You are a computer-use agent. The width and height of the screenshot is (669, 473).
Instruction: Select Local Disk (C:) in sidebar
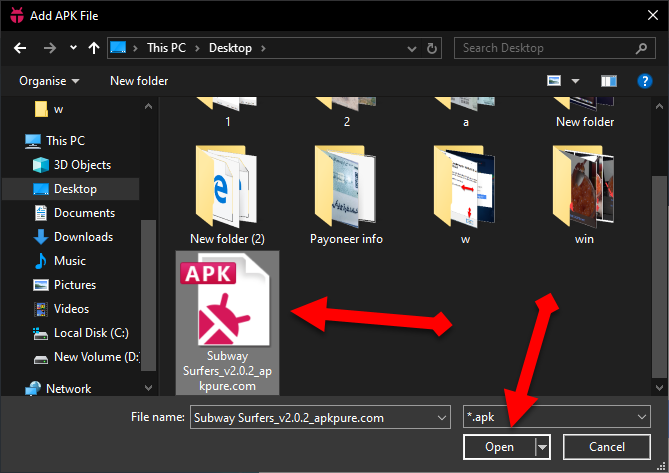pyautogui.click(x=91, y=333)
